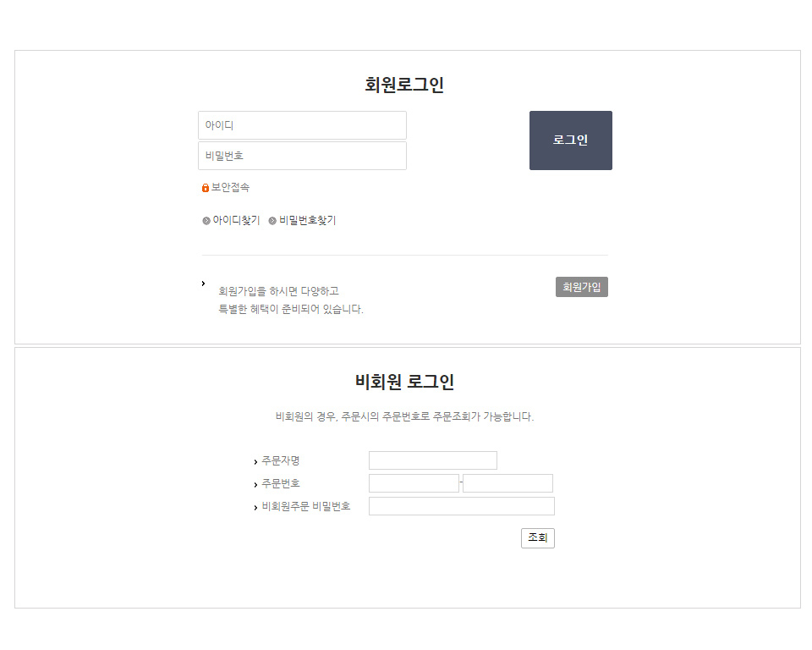Focus the 비밀번호 password field

[302, 156]
